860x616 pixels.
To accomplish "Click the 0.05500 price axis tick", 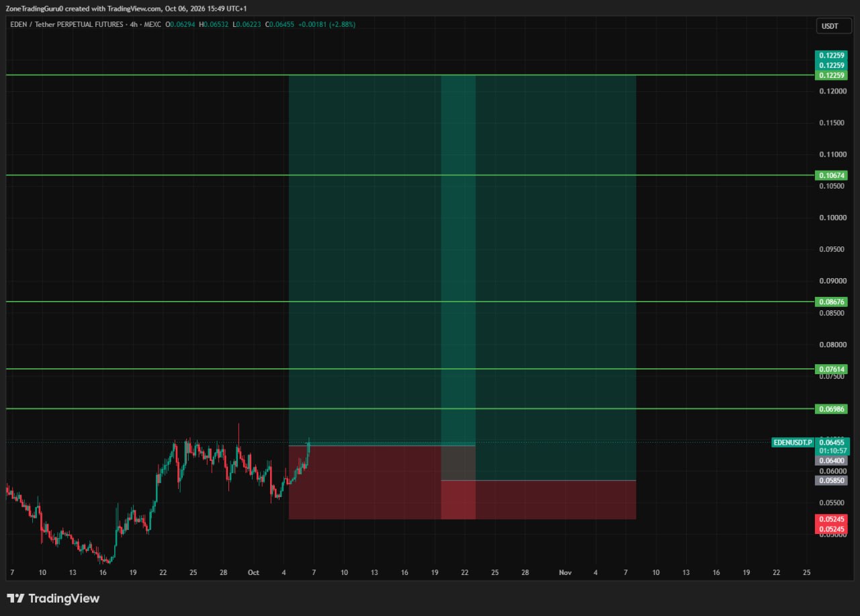I will click(x=832, y=503).
